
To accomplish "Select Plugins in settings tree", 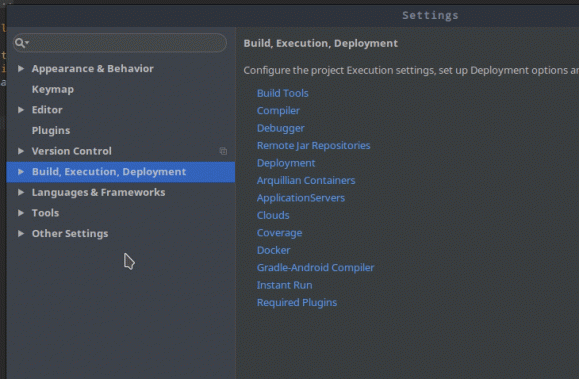I will 51,131.
